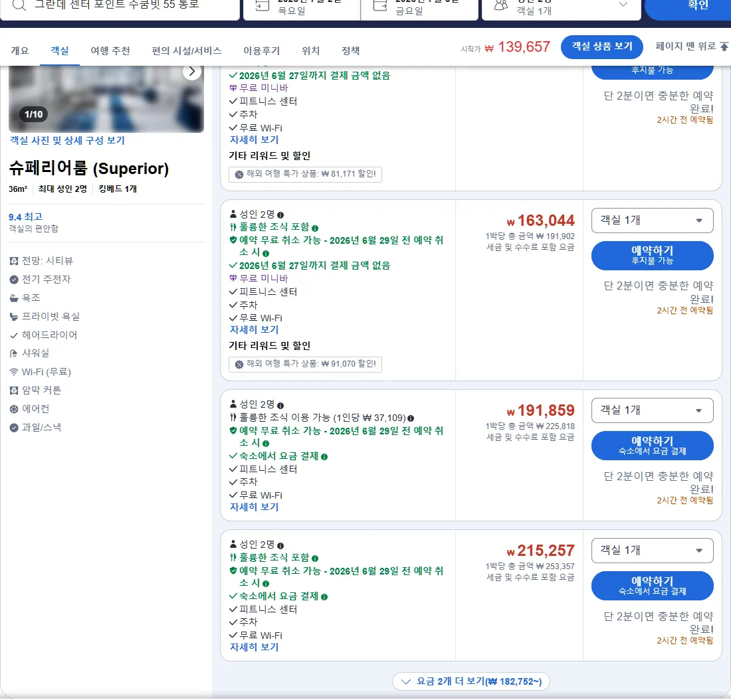Expand 요금 2개 더 보기 to show more rates
Image resolution: width=731 pixels, height=700 pixels.
tap(471, 681)
